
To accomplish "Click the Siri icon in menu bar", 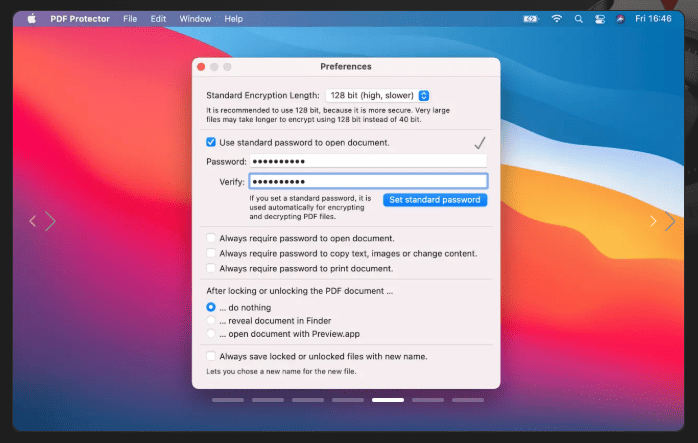I will (620, 19).
